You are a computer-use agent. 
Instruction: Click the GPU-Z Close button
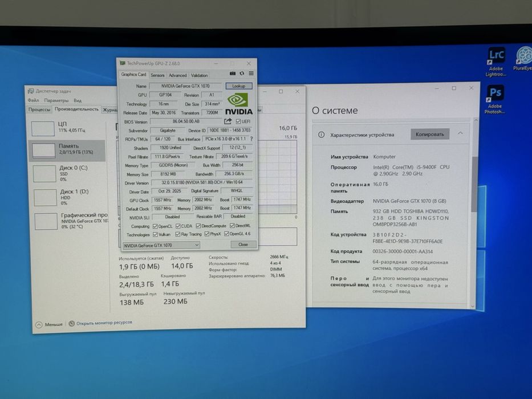(243, 245)
